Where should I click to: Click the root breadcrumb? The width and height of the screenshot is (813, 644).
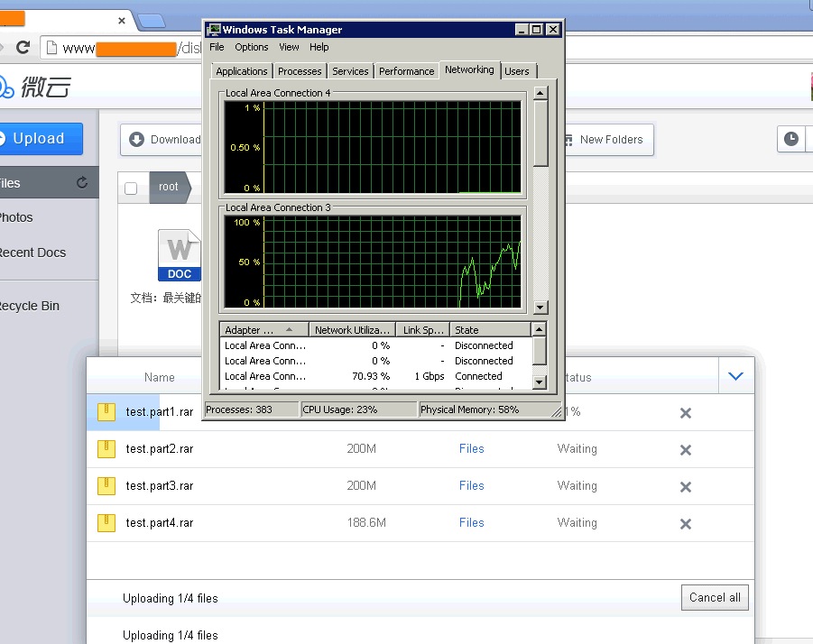pyautogui.click(x=170, y=187)
